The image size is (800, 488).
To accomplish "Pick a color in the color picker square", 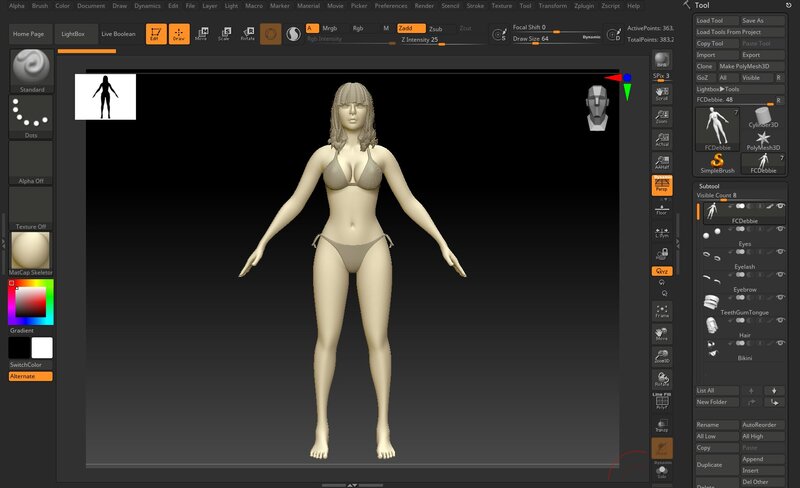I will [x=30, y=300].
